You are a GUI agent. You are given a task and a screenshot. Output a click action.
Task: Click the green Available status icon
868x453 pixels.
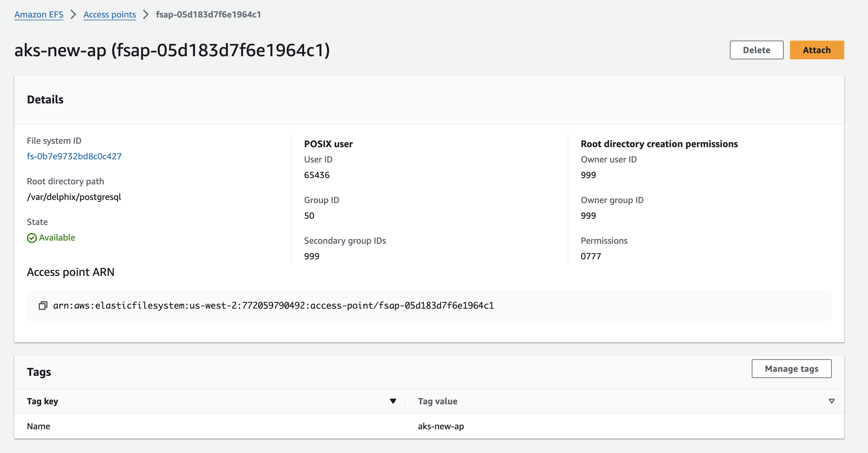point(32,238)
